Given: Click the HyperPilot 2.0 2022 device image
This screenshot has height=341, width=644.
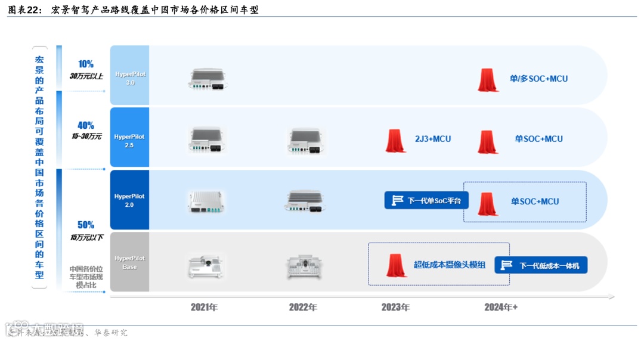Looking at the screenshot, I should (305, 201).
